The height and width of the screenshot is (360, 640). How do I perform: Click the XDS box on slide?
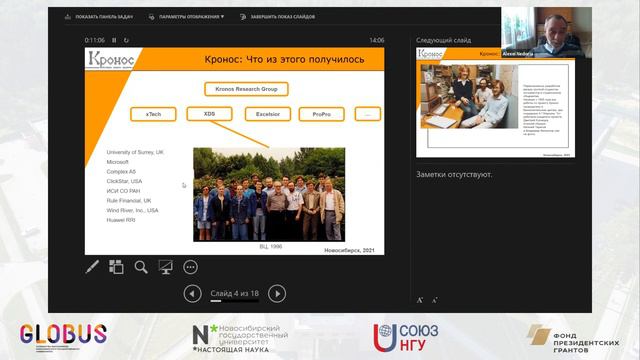pyautogui.click(x=209, y=114)
